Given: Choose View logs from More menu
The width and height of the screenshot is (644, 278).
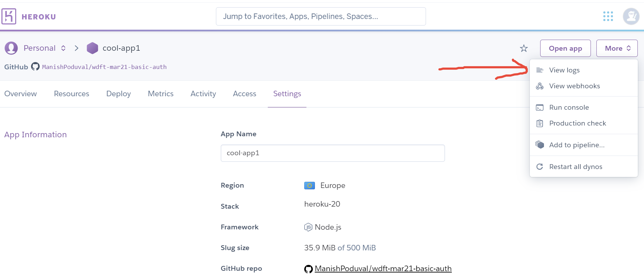Looking at the screenshot, I should 584,70.
